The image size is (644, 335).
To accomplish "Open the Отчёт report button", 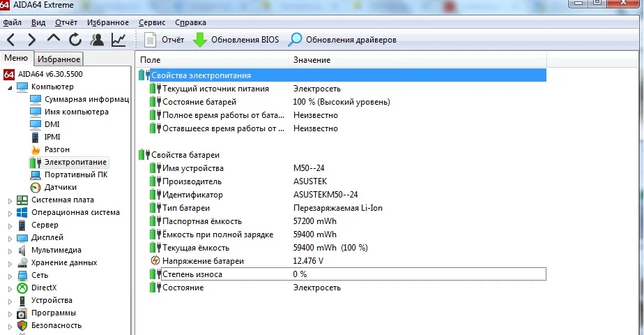I will click(164, 40).
